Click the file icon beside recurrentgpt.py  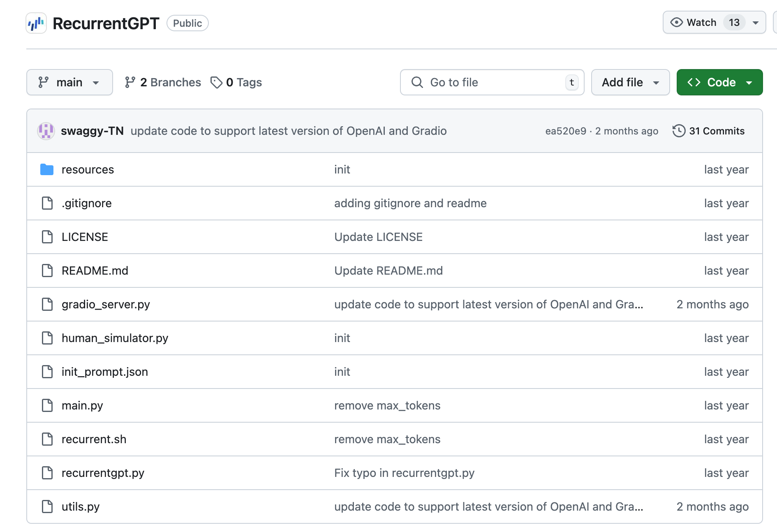[x=47, y=473]
